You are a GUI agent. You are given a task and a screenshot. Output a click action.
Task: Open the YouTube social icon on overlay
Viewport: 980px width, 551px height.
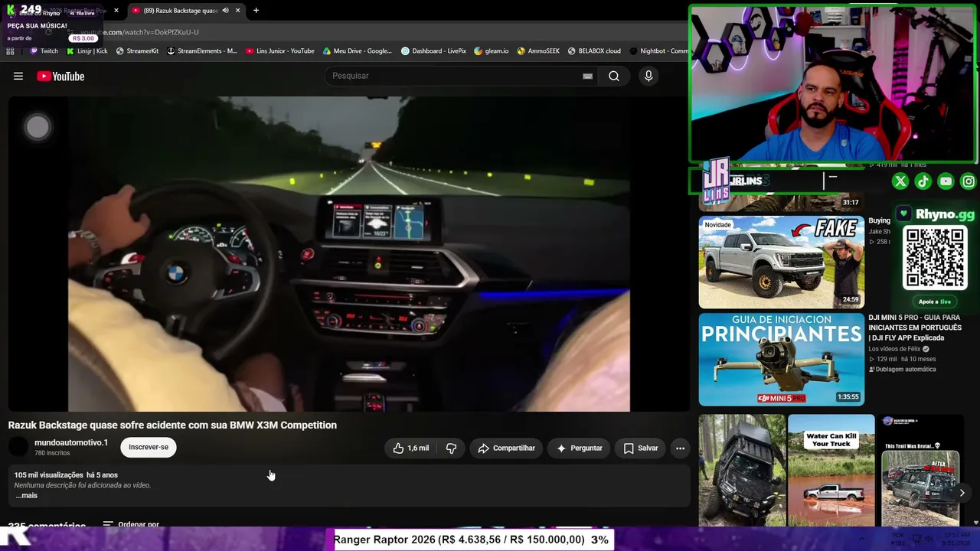(x=946, y=181)
